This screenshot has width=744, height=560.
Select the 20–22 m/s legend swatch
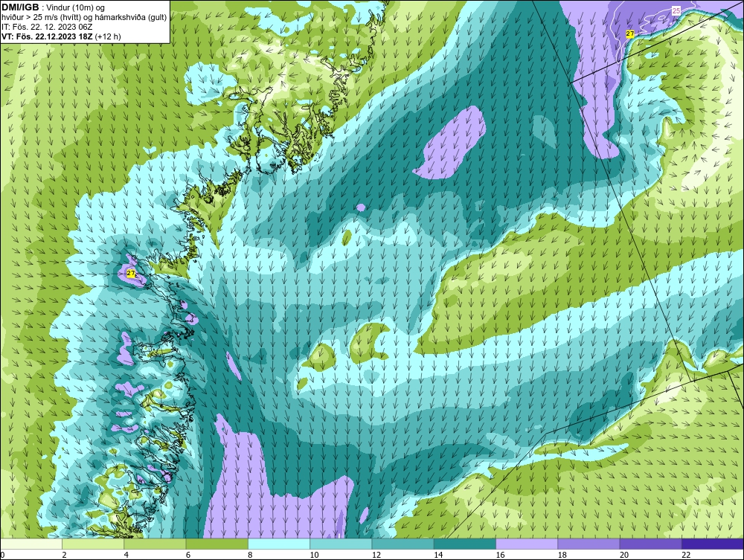tap(650, 544)
